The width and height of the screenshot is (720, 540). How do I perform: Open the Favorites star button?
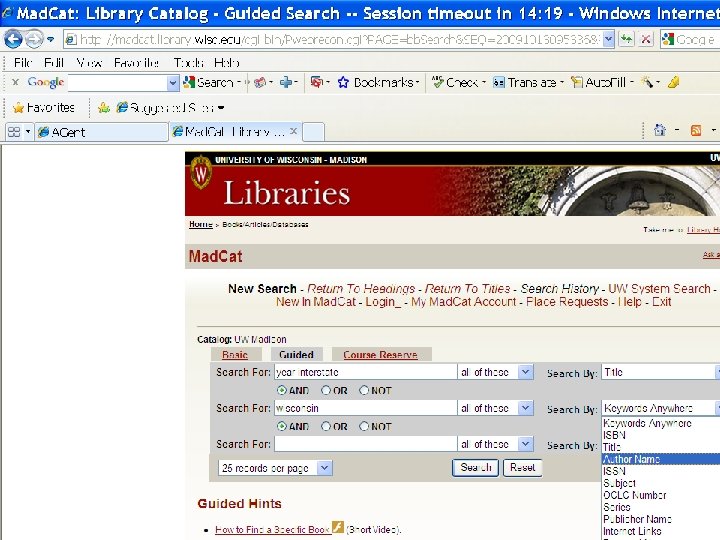pyautogui.click(x=44, y=107)
